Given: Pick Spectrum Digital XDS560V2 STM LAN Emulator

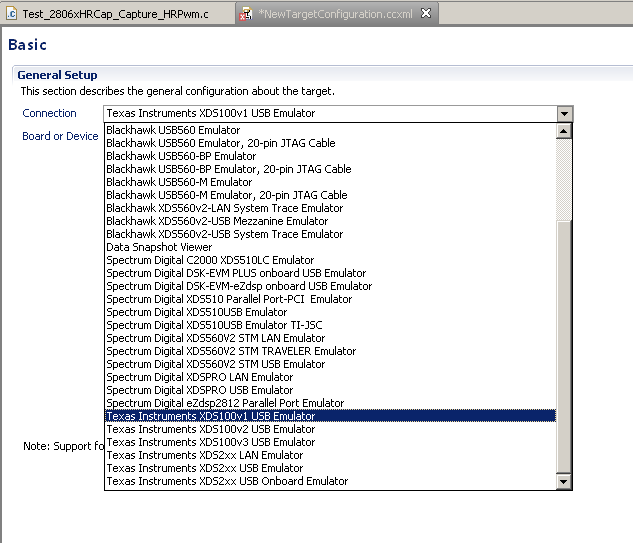Looking at the screenshot, I should [x=330, y=338].
